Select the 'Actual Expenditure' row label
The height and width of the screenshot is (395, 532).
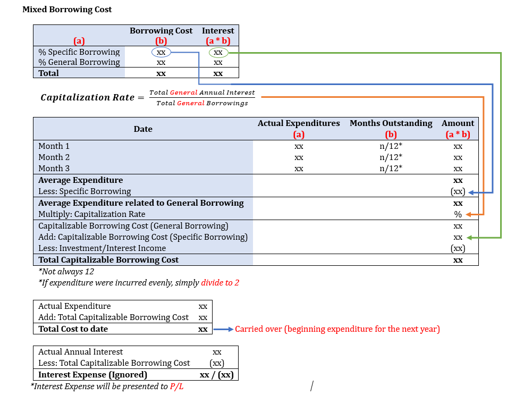pyautogui.click(x=74, y=306)
